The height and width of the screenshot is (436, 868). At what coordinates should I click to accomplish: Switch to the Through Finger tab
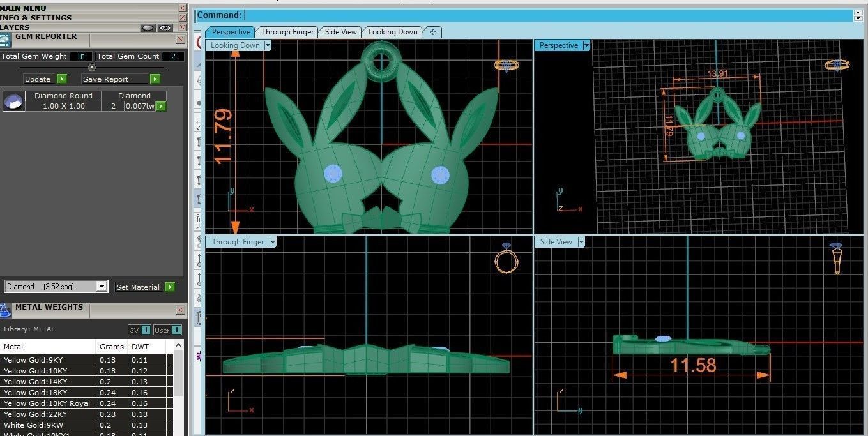(287, 32)
